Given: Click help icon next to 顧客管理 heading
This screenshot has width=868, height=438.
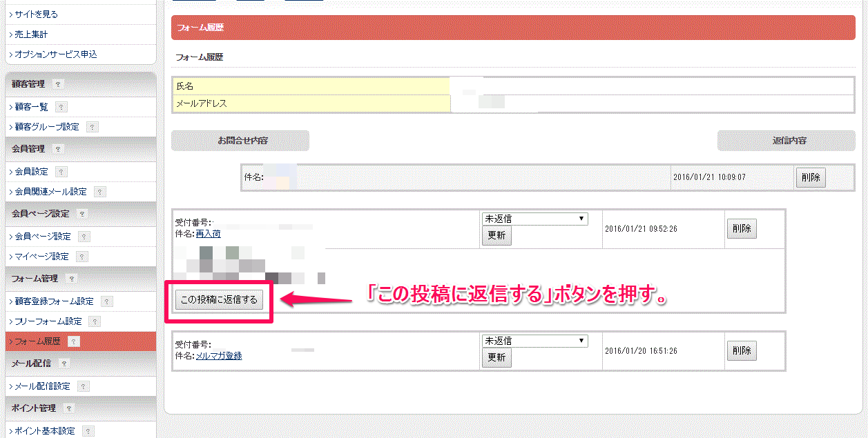Looking at the screenshot, I should point(58,84).
